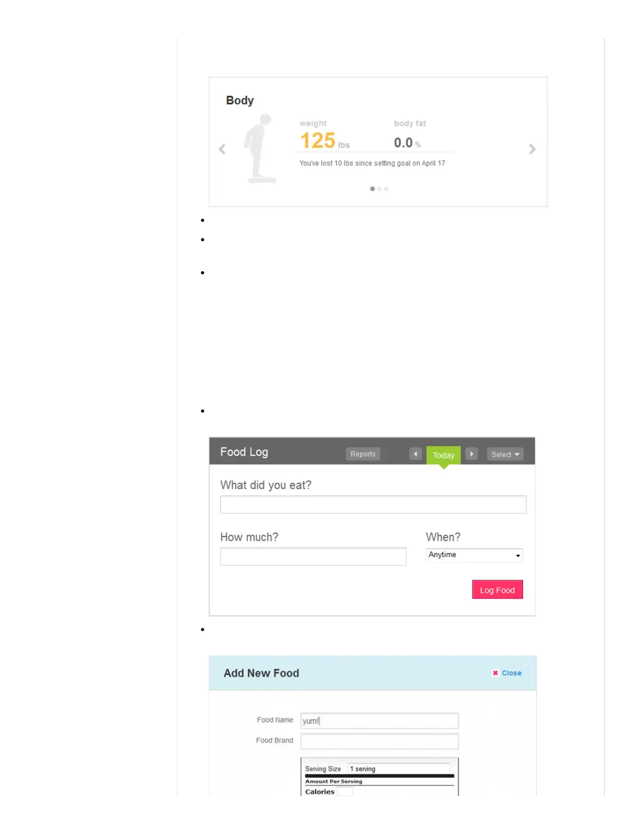644x834 pixels.
Task: Expand the When? Anytime dropdown
Action: click(474, 555)
